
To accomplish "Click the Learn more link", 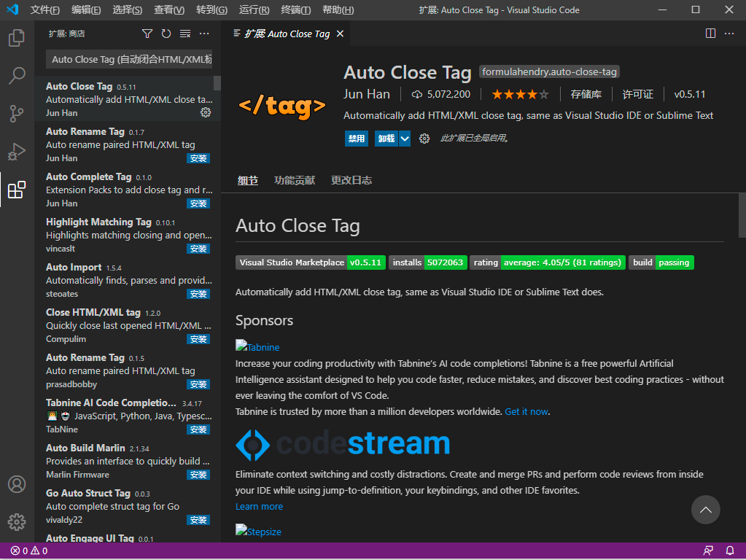I will click(260, 507).
